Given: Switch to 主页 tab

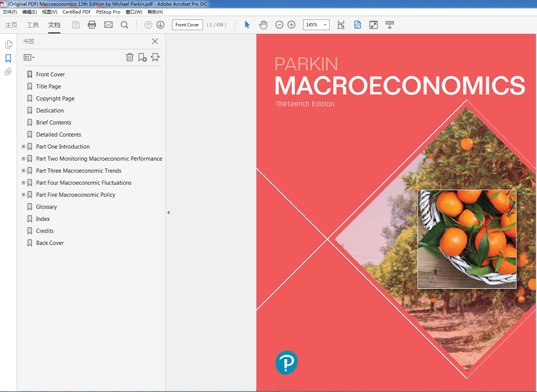Looking at the screenshot, I should pos(11,25).
